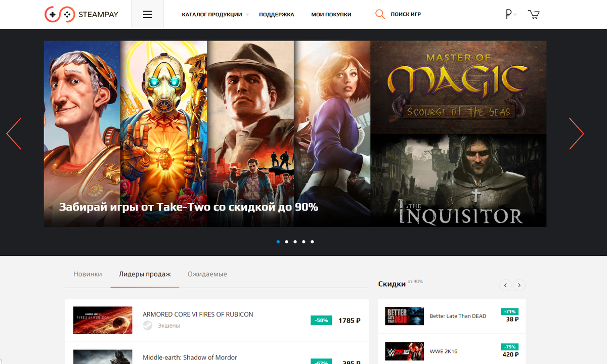Switch to the Новинки tab
The width and height of the screenshot is (607, 364).
tap(88, 274)
